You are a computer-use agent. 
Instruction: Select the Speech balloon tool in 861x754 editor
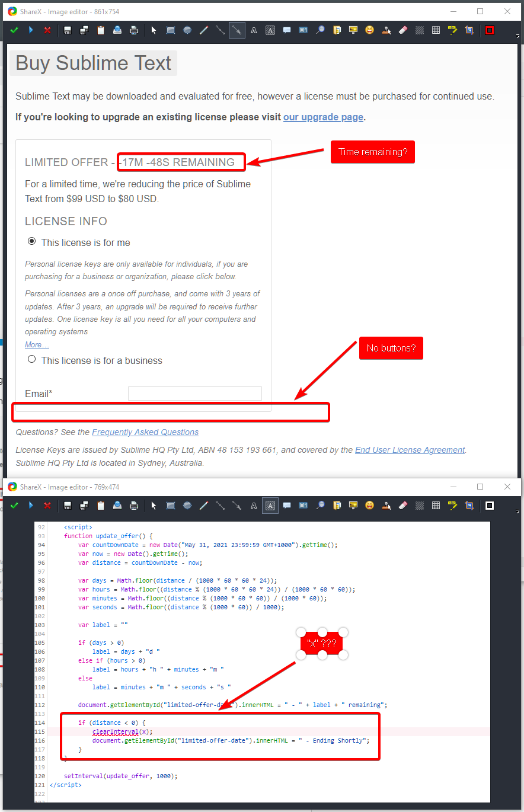[287, 30]
